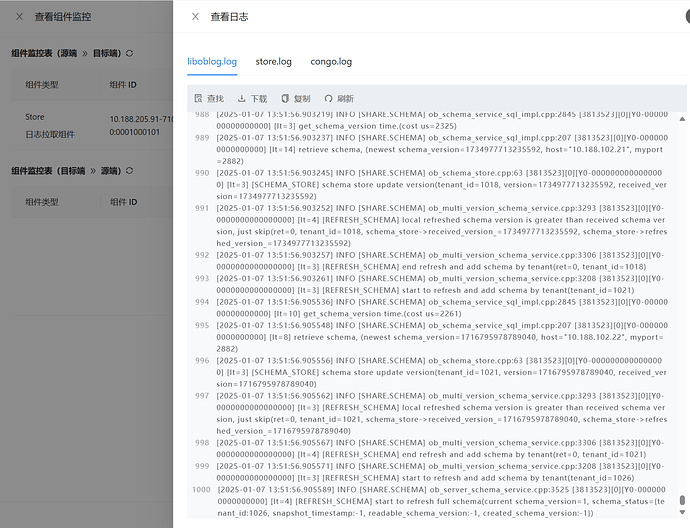Click 组件 ID header in second monitoring table
Screen dimensions: 690x528
124,202
